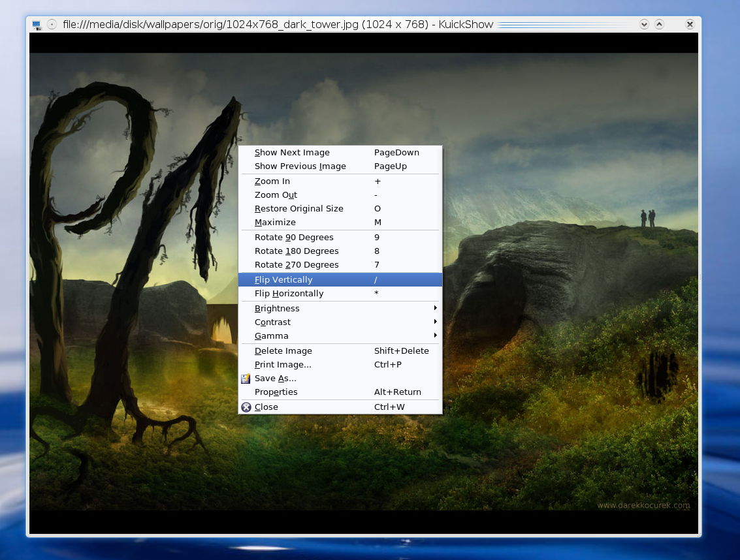Toggle the sticky window pin icon
740x560 pixels.
point(52,25)
